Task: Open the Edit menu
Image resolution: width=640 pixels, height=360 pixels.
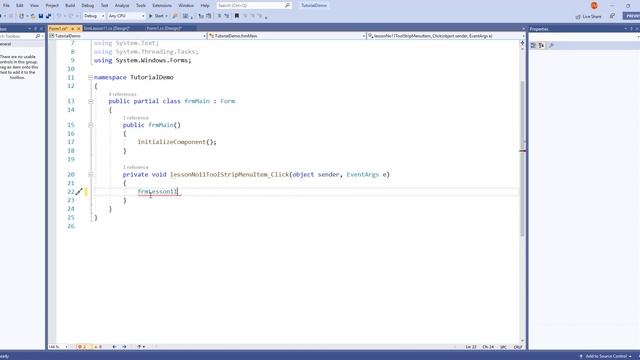Action: coord(20,5)
